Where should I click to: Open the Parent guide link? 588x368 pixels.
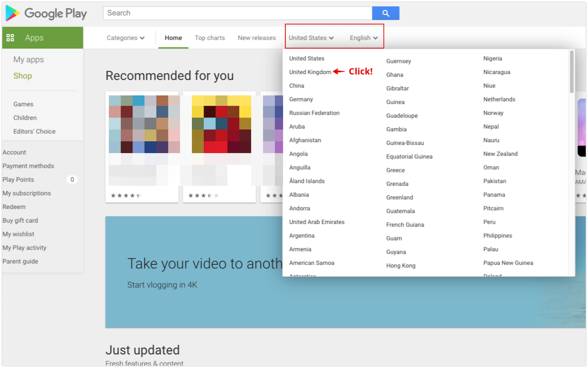[20, 261]
